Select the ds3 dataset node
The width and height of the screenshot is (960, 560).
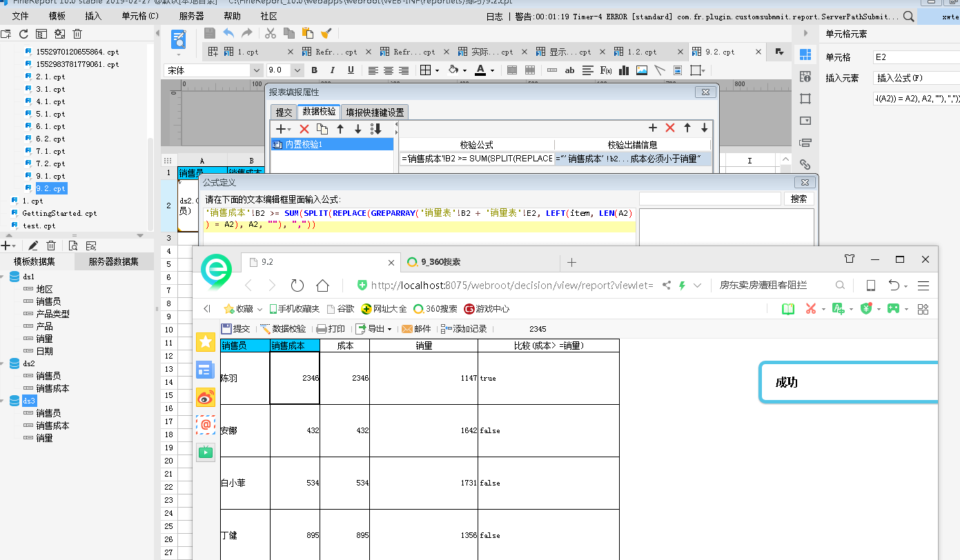(x=28, y=401)
